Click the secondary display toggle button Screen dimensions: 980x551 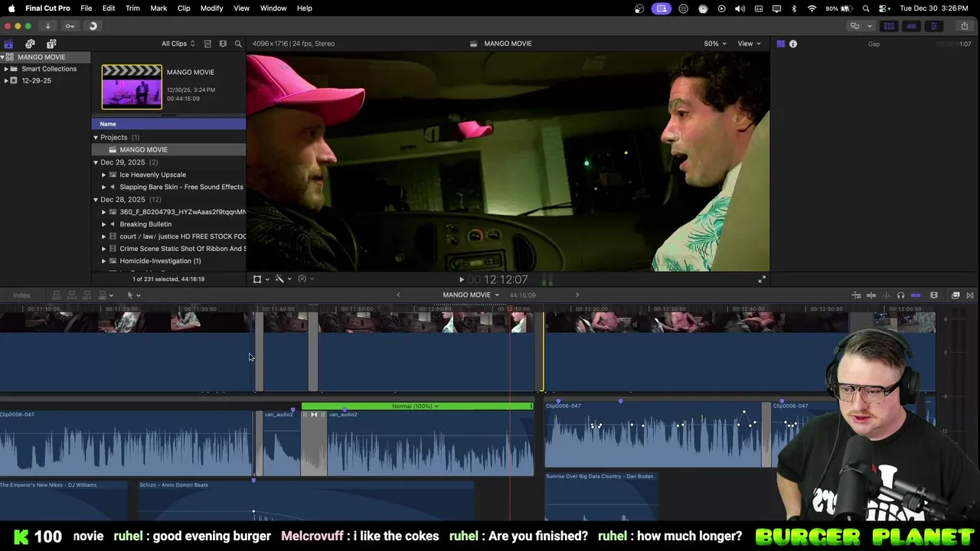point(854,26)
